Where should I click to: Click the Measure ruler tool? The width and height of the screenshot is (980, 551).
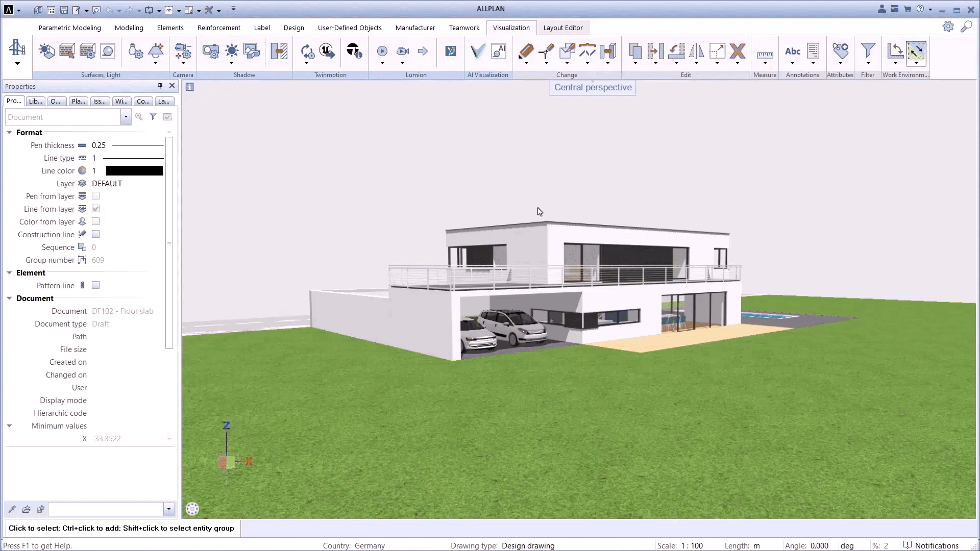point(764,54)
